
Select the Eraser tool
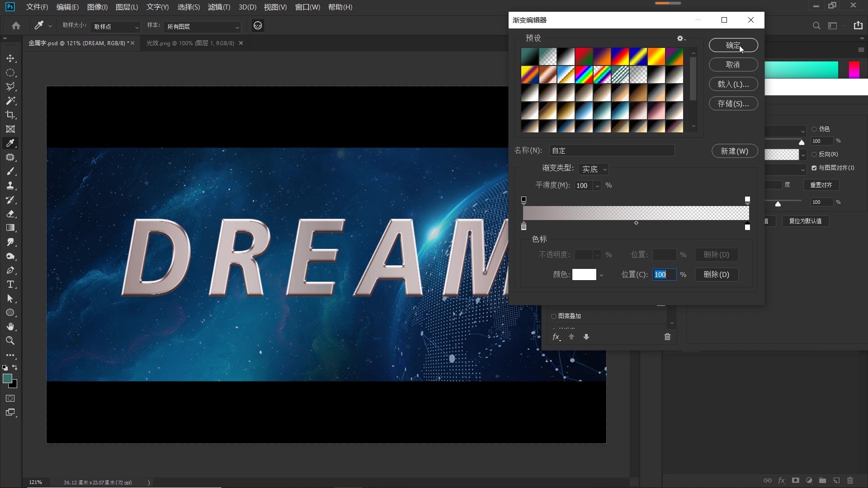pos(10,214)
